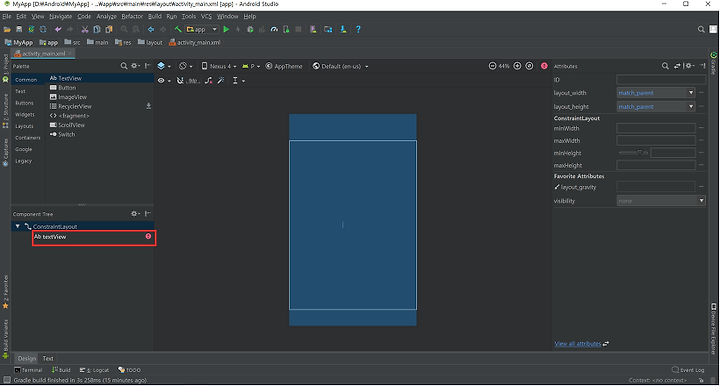The width and height of the screenshot is (720, 386).
Task: Select ImageView in the Palette list
Action: [68, 97]
